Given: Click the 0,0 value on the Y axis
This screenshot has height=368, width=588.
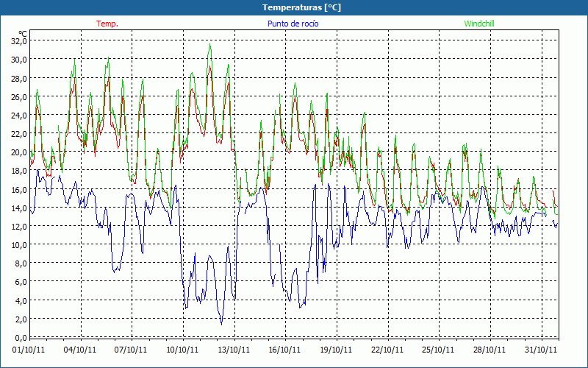Looking at the screenshot, I should click(x=21, y=337).
